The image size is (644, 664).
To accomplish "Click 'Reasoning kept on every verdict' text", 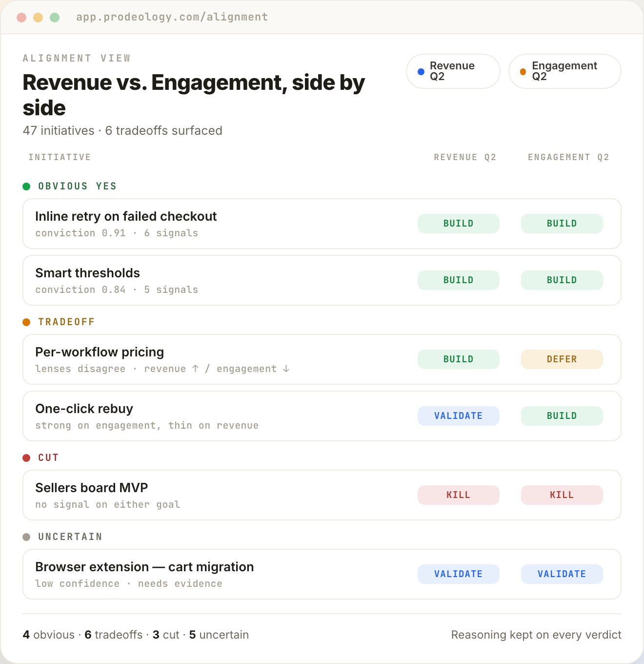I will click(x=536, y=635).
